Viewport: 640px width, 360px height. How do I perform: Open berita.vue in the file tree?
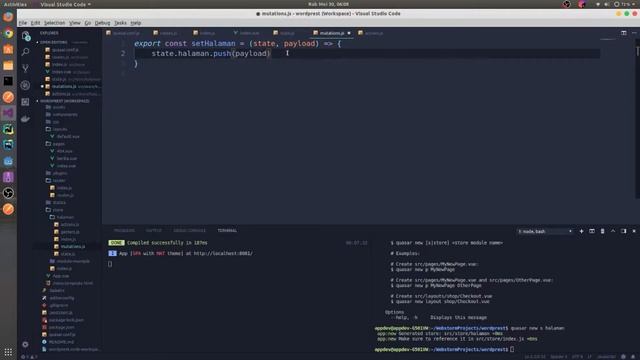[x=67, y=158]
